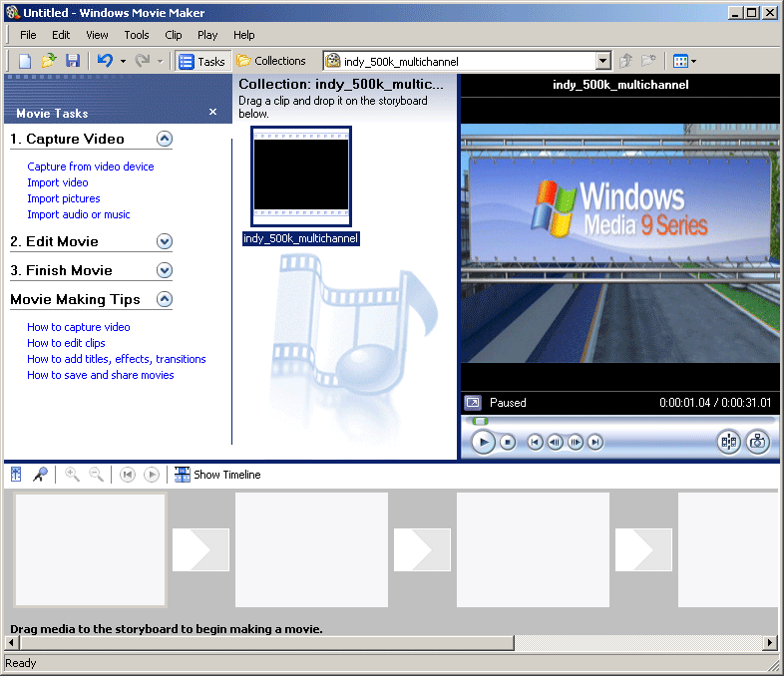Toggle the Tasks pane button
784x676 pixels.
[202, 61]
